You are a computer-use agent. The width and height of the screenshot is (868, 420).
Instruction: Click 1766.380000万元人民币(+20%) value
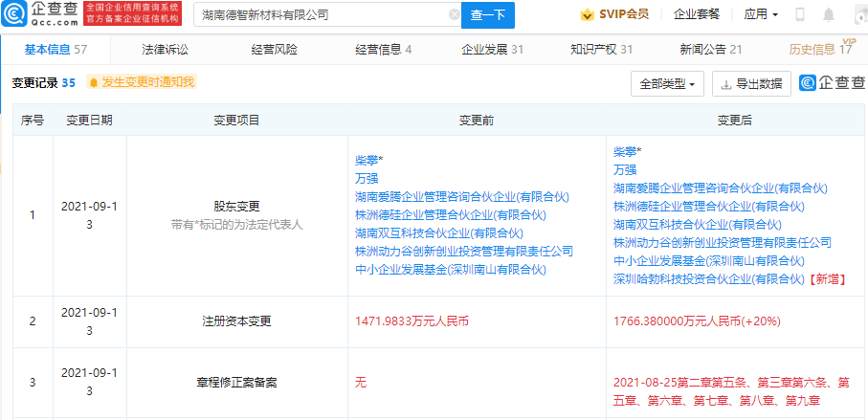(695, 321)
